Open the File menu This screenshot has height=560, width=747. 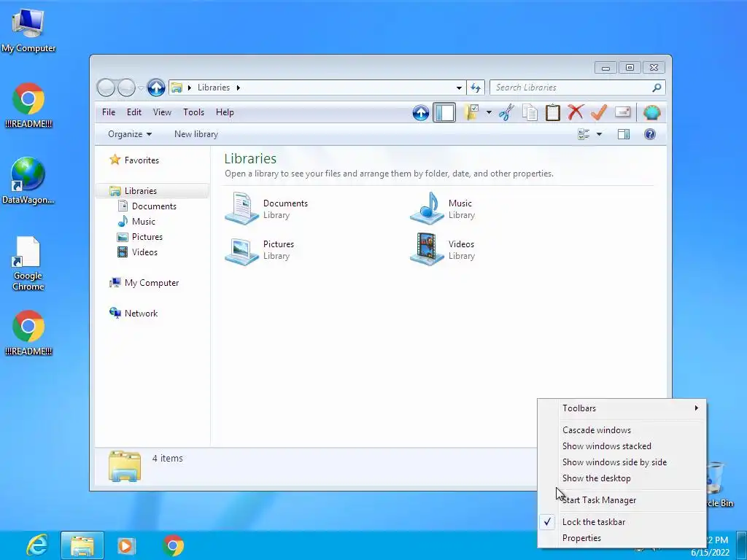109,112
